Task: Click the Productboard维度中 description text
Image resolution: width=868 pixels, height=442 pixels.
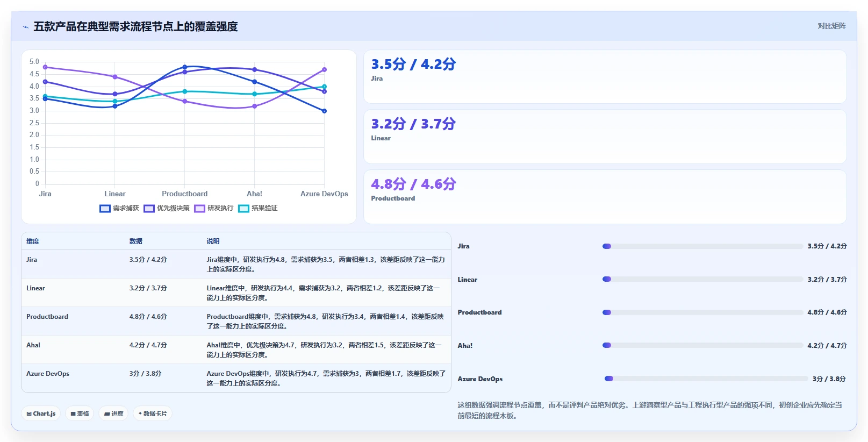Action: [x=325, y=321]
